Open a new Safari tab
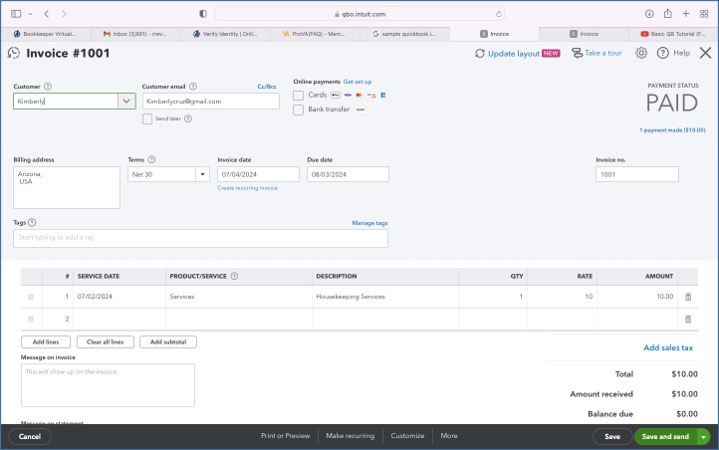Viewport: 719px width, 450px height. click(686, 14)
